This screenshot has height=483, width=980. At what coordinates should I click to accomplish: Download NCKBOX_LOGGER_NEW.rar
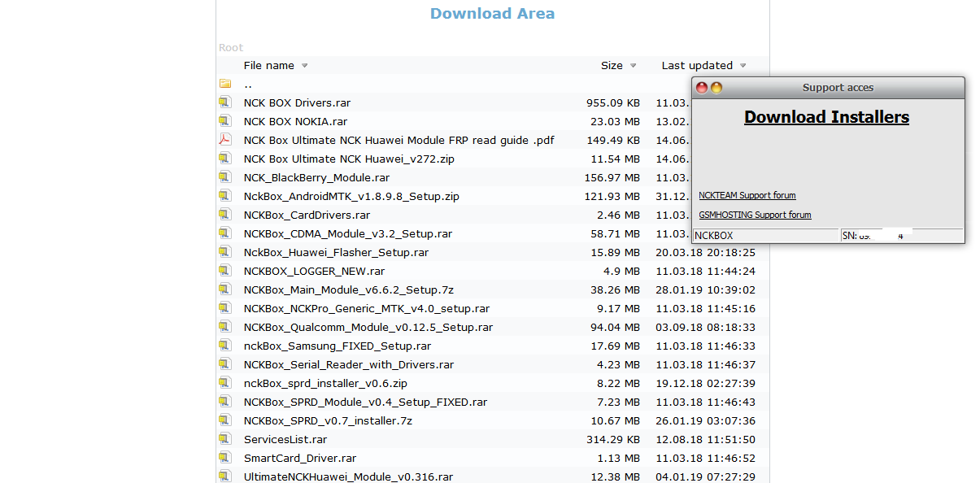(x=314, y=272)
